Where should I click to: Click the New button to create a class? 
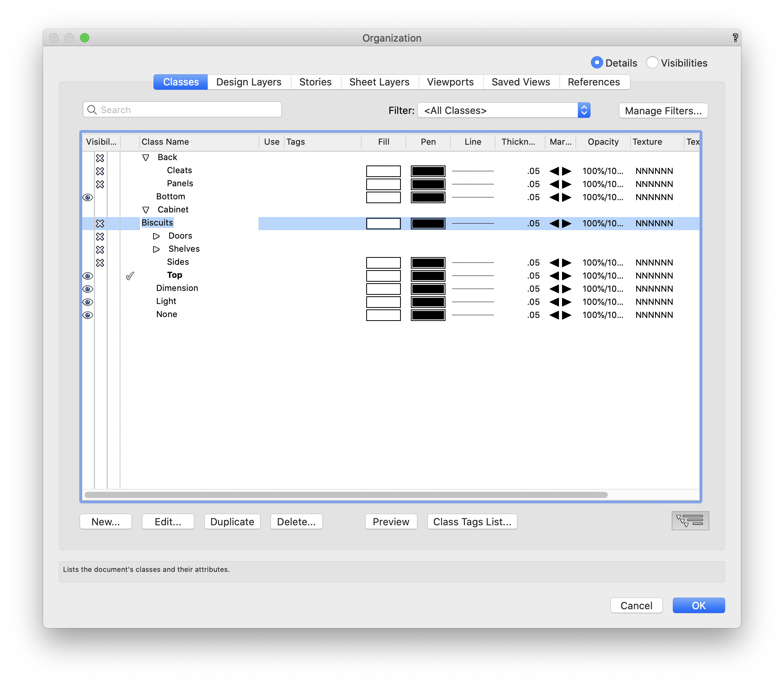(x=105, y=521)
